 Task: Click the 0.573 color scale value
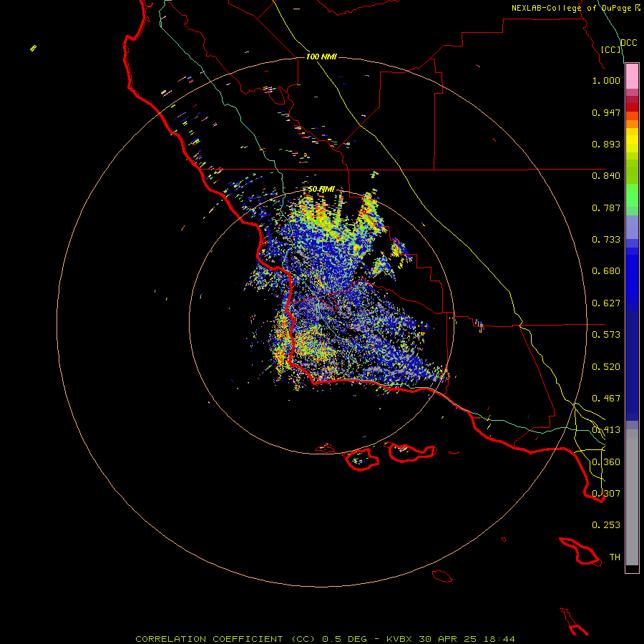[606, 335]
